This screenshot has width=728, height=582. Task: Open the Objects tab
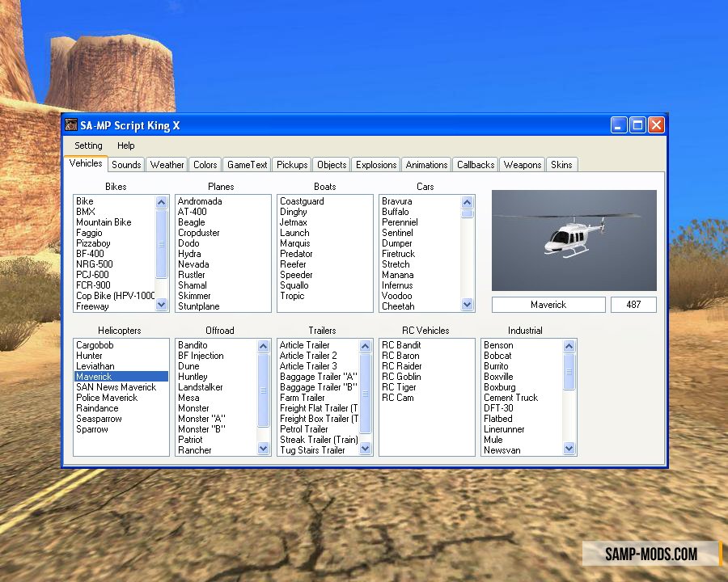coord(332,165)
